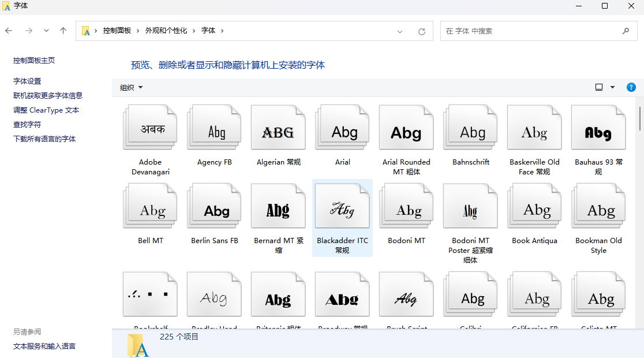The width and height of the screenshot is (644, 358).
Task: Expand the address bar history dropdown
Action: click(x=400, y=32)
